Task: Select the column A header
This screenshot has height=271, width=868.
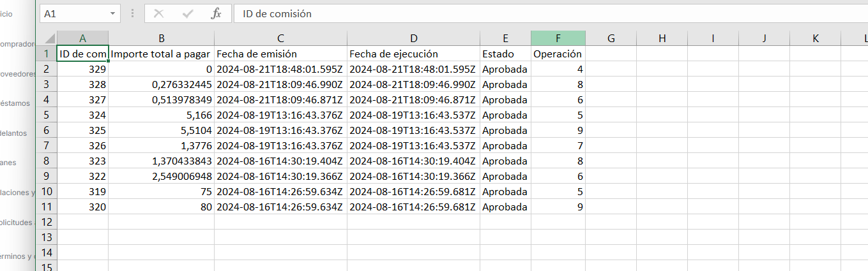Action: tap(82, 38)
